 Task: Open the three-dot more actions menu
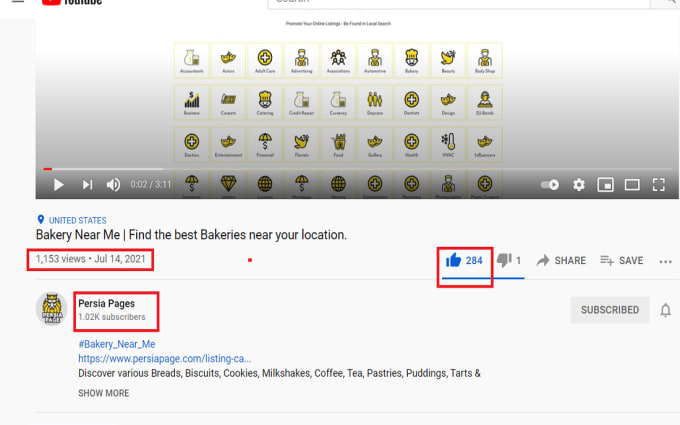pyautogui.click(x=665, y=262)
